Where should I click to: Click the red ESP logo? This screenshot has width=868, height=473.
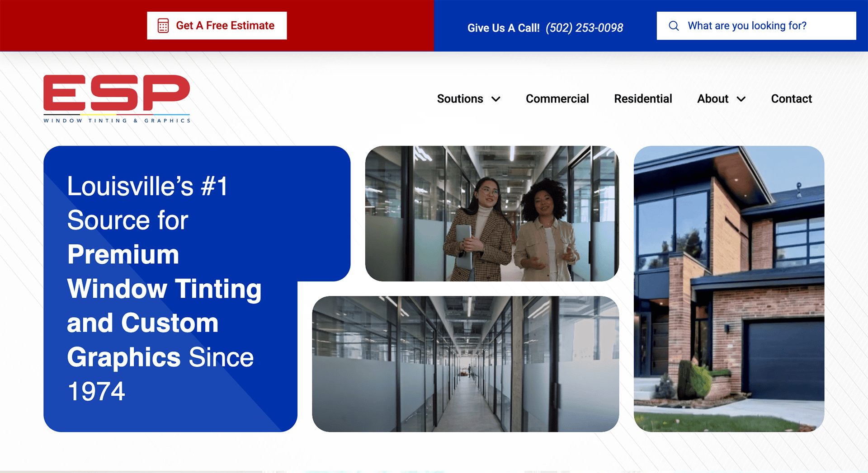tap(117, 93)
